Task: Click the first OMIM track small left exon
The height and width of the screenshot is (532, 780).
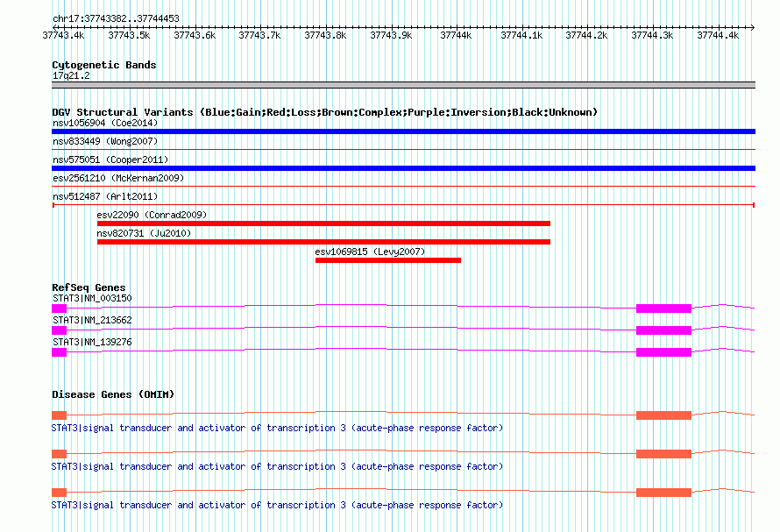Action: (60, 415)
